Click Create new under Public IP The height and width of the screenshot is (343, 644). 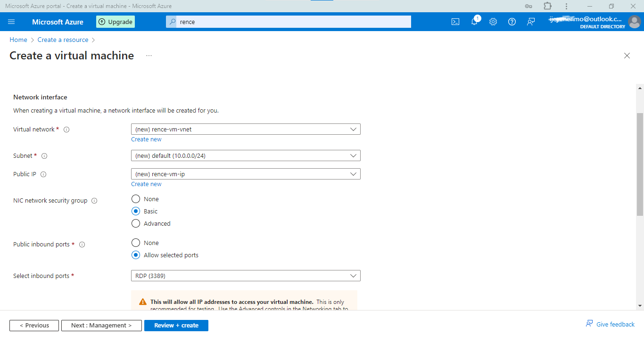pos(146,184)
